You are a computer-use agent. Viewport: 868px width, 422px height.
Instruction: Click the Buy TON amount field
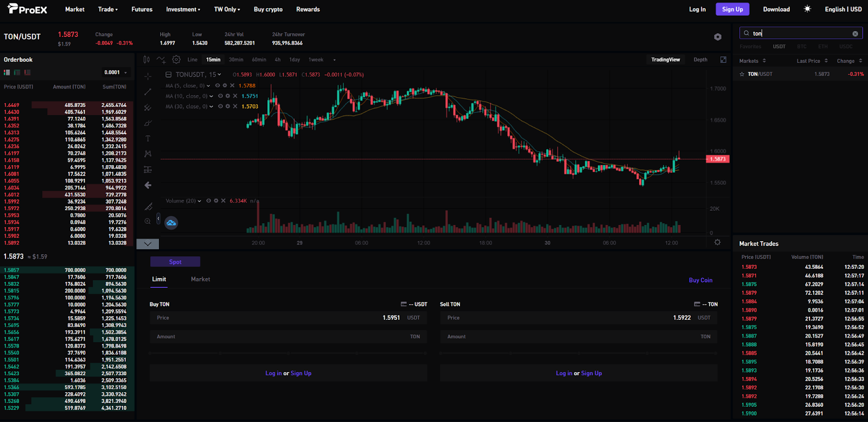[289, 337]
